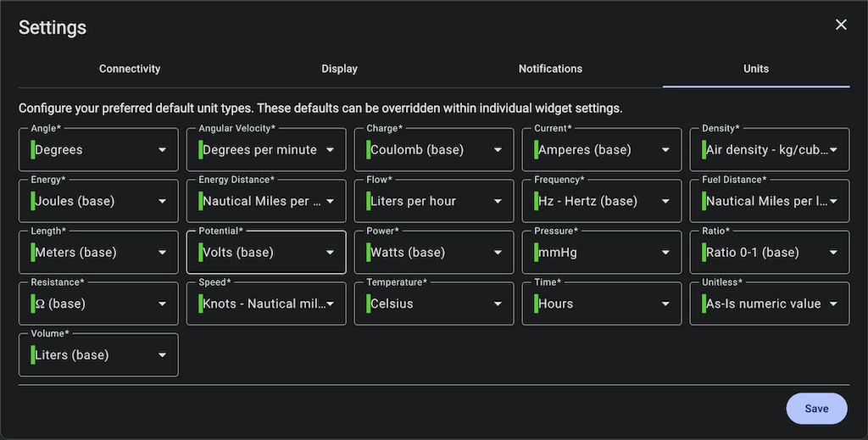Open the Angle unit dropdown

point(98,150)
